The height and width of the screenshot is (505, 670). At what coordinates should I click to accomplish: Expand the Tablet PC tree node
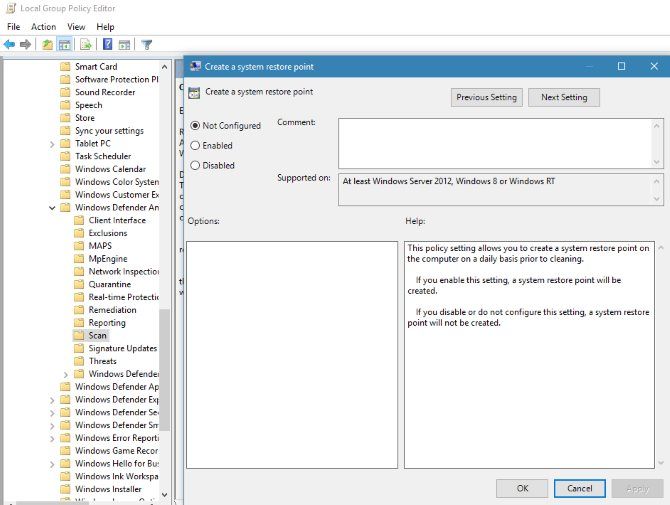click(x=52, y=144)
